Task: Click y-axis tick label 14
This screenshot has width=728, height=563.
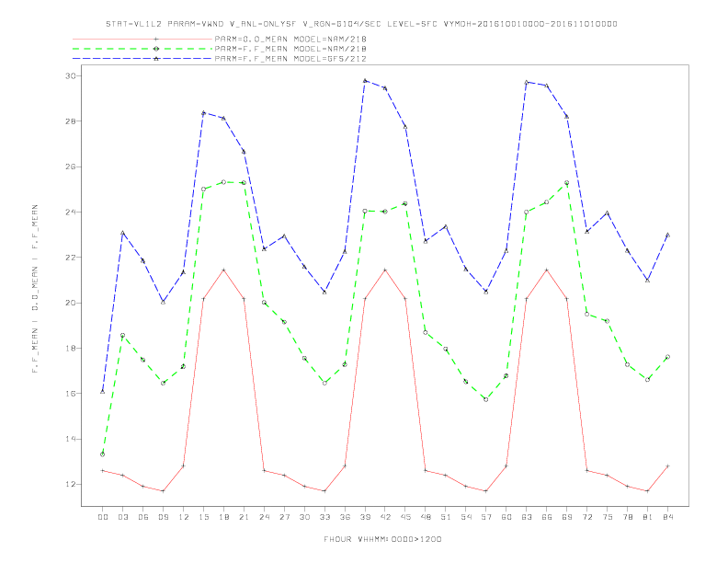Action: pyautogui.click(x=70, y=439)
